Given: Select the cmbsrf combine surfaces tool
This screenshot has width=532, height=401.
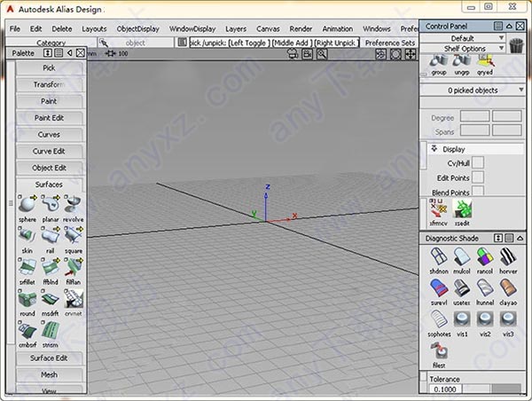Looking at the screenshot, I should pos(27,330).
